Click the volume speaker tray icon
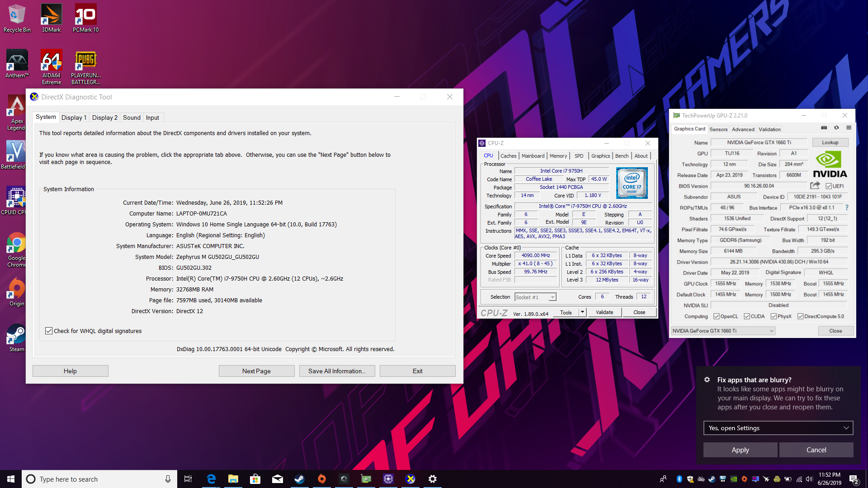Viewport: 868px width, 488px height. click(x=809, y=479)
